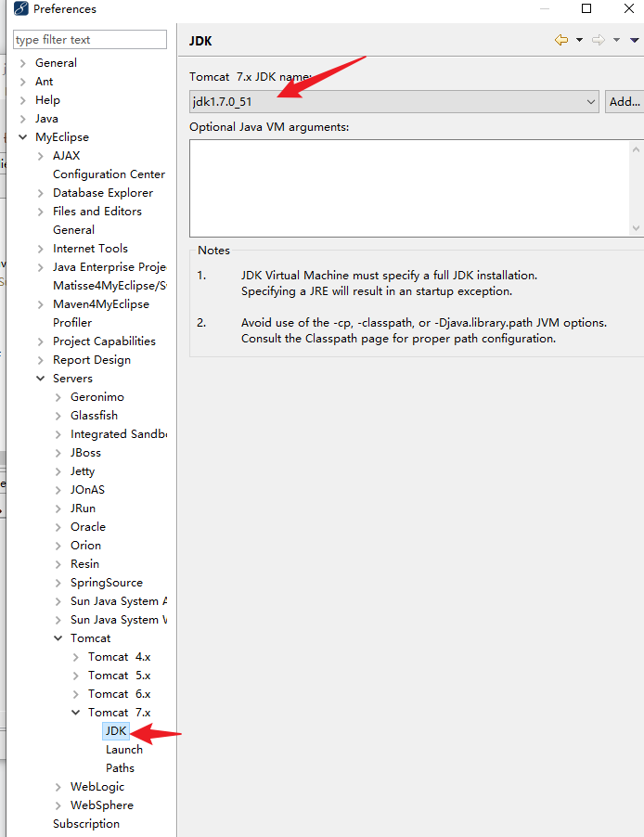Expand the Database Explorer node
Viewport: 644px width, 837px height.
click(41, 193)
